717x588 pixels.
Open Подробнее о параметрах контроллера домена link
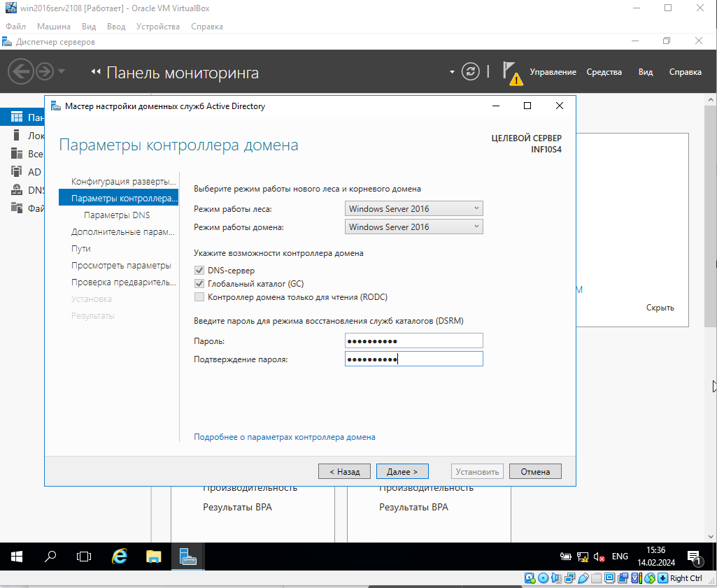[285, 437]
